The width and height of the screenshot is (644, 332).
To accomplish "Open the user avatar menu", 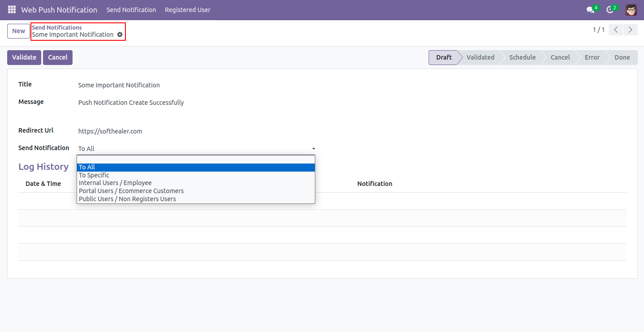I will [x=631, y=10].
